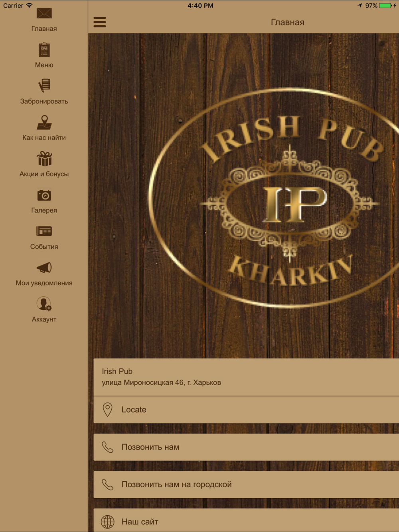
Task: Tap phone icon beside Позвонить нам на городской
Action: pyautogui.click(x=107, y=485)
